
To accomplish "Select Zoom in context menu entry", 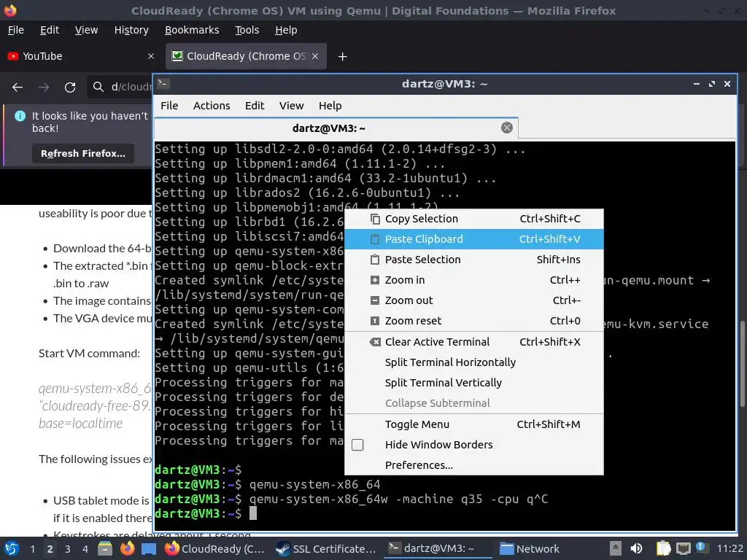I will pyautogui.click(x=474, y=280).
